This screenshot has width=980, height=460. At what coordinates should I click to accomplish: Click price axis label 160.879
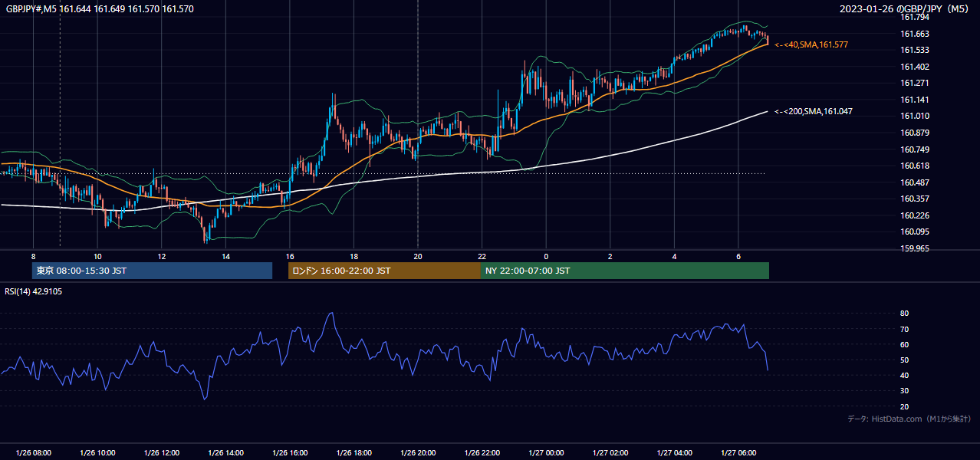[x=914, y=133]
